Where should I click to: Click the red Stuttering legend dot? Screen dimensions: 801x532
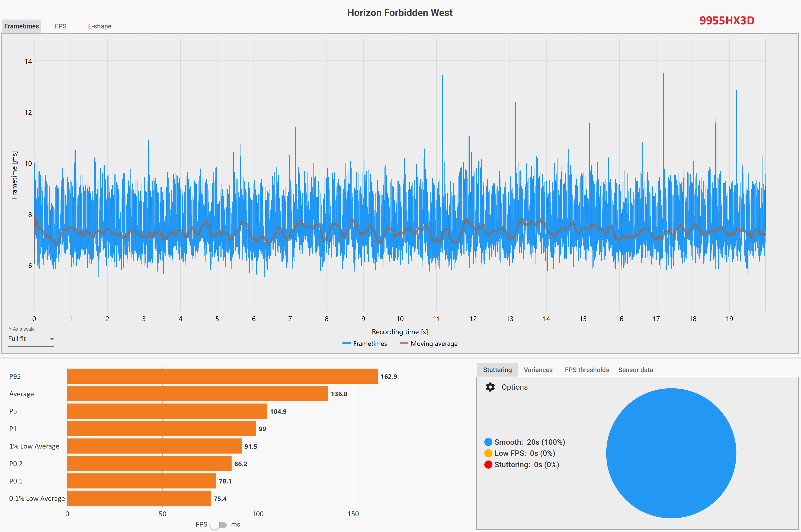point(488,465)
